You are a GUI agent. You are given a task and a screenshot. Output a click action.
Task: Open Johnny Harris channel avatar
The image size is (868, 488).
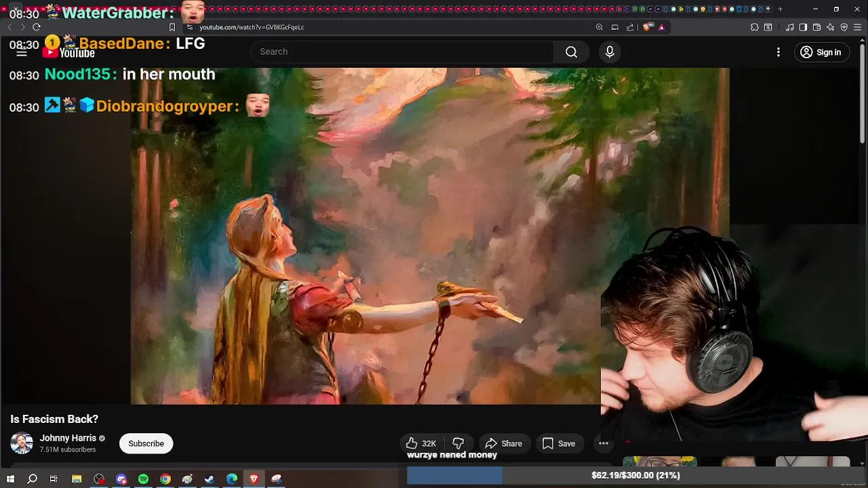click(x=22, y=443)
